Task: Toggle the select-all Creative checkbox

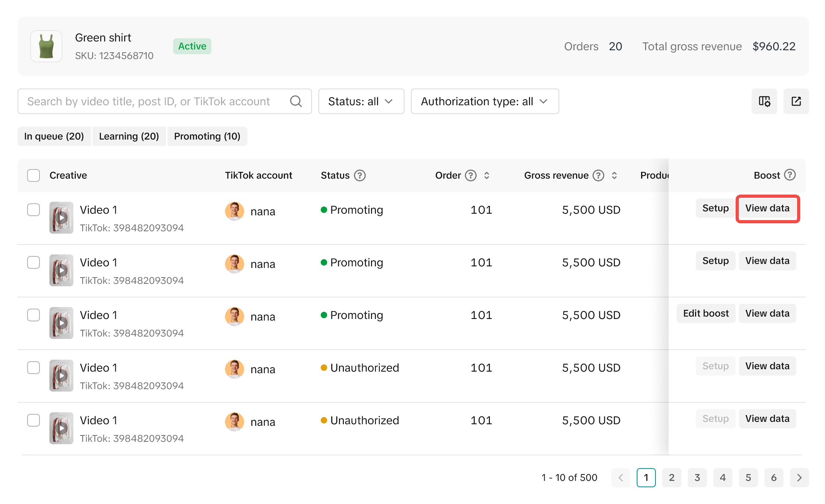Action: [34, 175]
